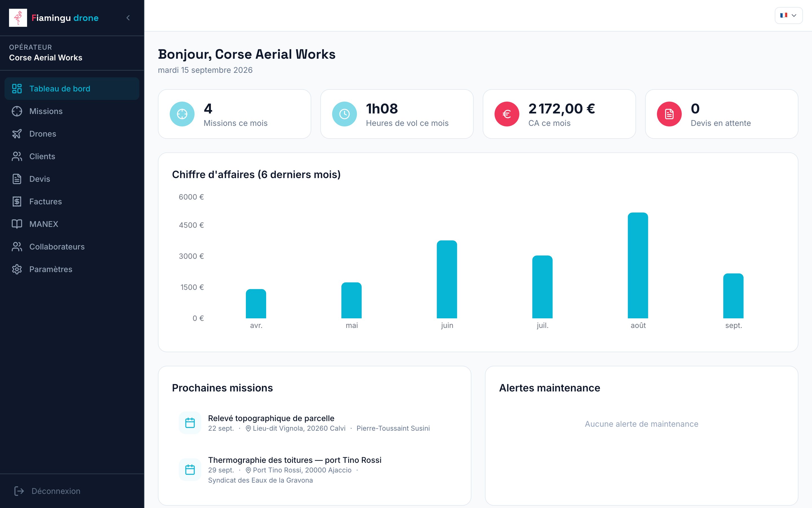Click the euro icon on CA ce mois card

pos(507,114)
